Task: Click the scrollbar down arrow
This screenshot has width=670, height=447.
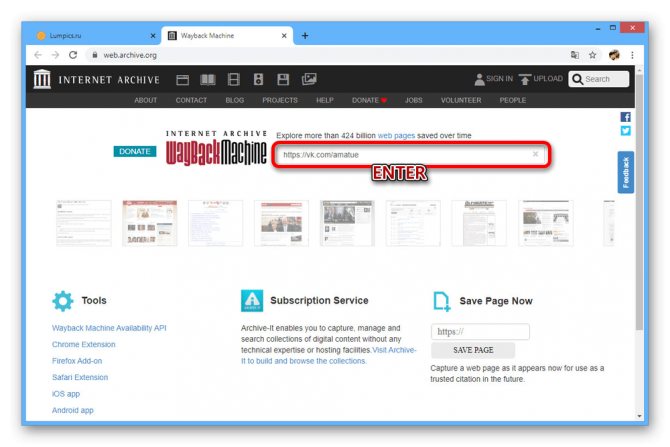Action: 639,415
